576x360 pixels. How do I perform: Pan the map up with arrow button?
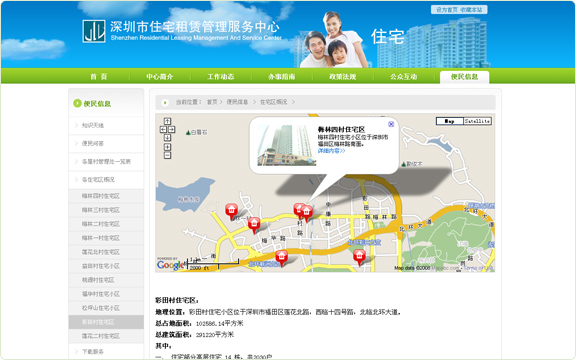click(168, 121)
